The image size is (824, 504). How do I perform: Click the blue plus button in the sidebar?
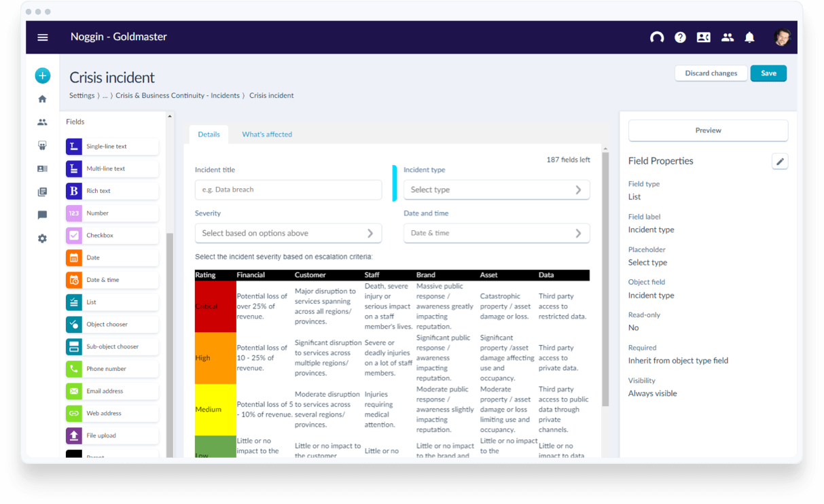click(43, 75)
